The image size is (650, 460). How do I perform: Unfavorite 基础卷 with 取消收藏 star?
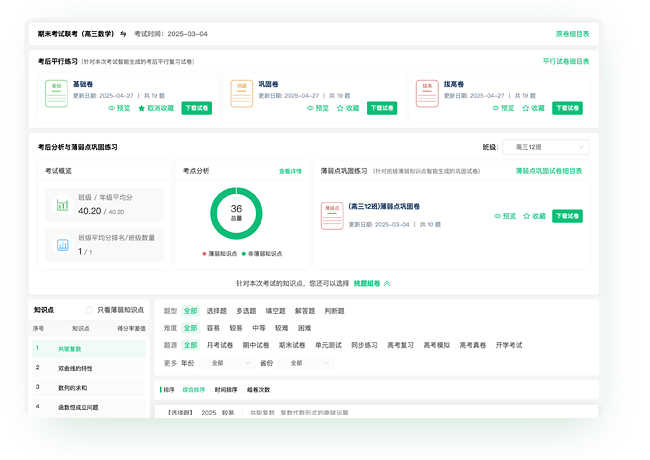click(x=142, y=108)
